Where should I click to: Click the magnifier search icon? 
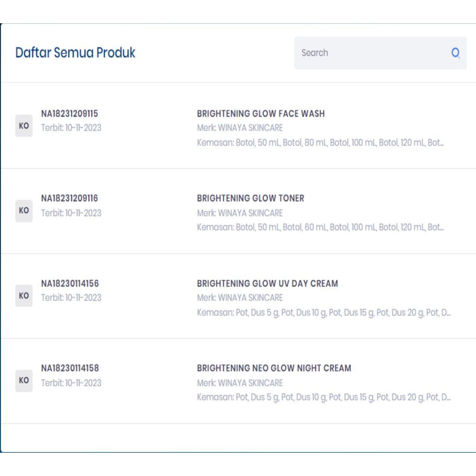tap(456, 53)
